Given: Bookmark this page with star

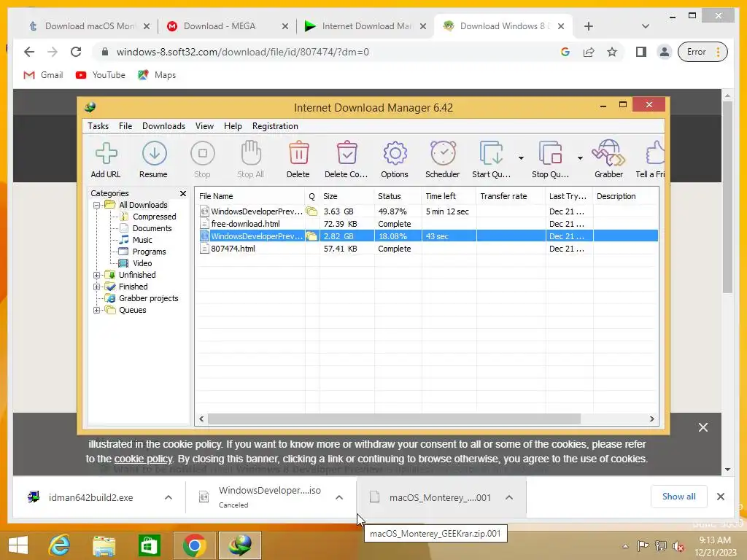Looking at the screenshot, I should (612, 52).
